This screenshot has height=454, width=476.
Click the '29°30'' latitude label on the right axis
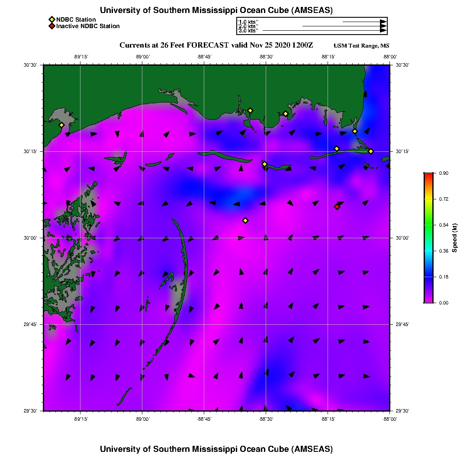tap(402, 411)
